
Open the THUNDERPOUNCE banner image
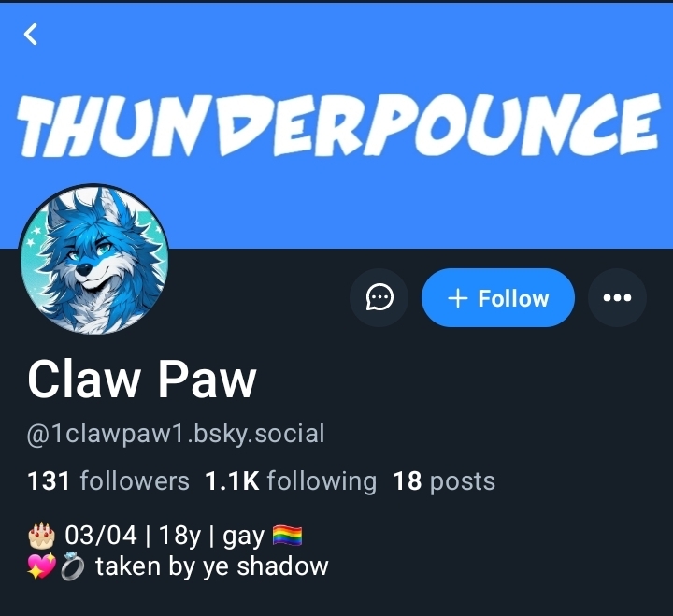[x=337, y=124]
